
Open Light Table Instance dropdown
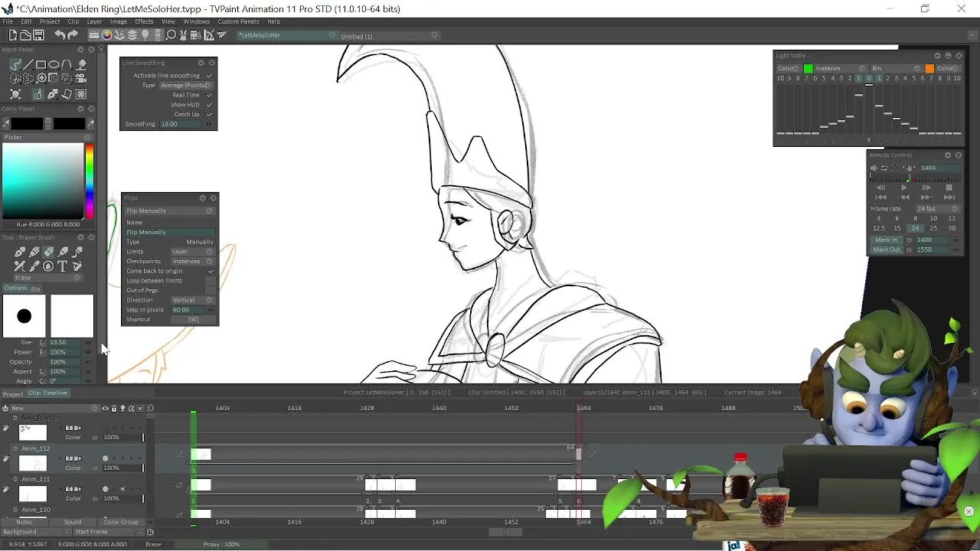pos(840,68)
